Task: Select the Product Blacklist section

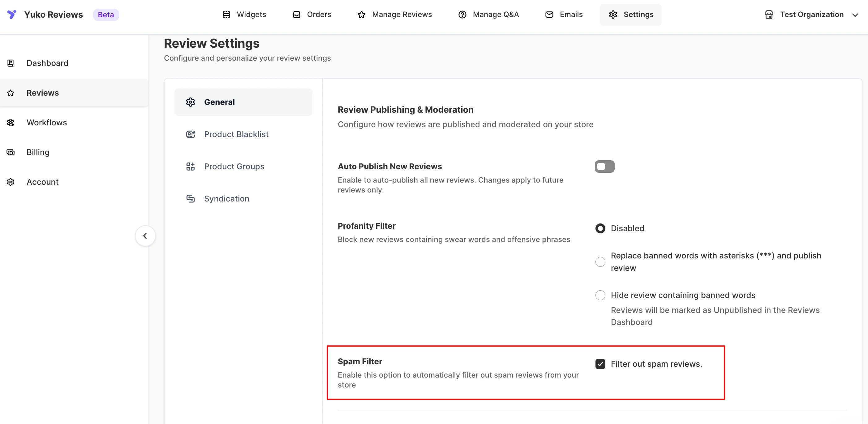Action: point(243,134)
